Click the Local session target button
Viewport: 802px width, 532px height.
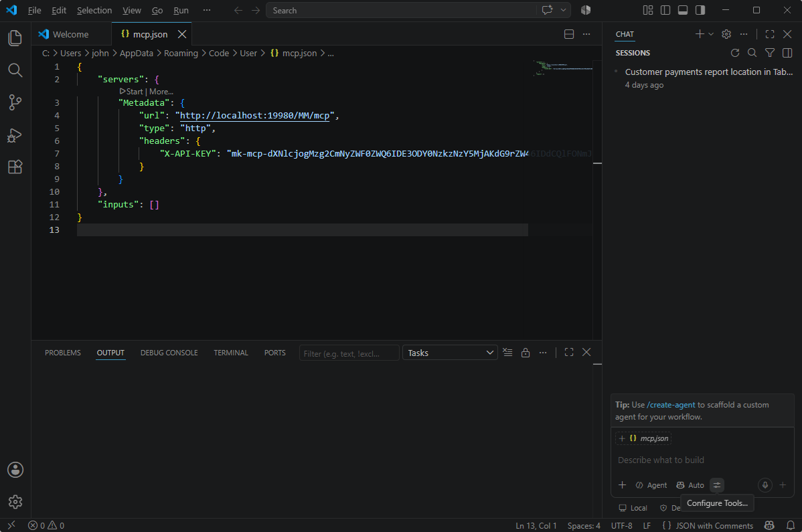pyautogui.click(x=633, y=508)
